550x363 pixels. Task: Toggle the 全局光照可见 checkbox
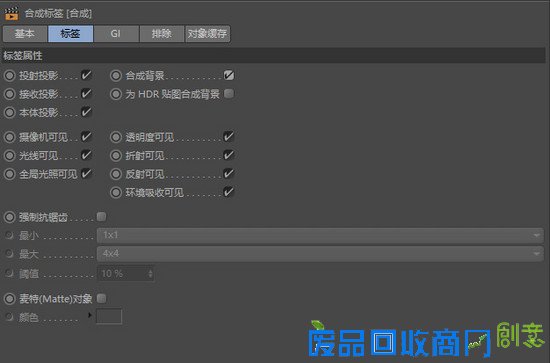tap(86, 174)
